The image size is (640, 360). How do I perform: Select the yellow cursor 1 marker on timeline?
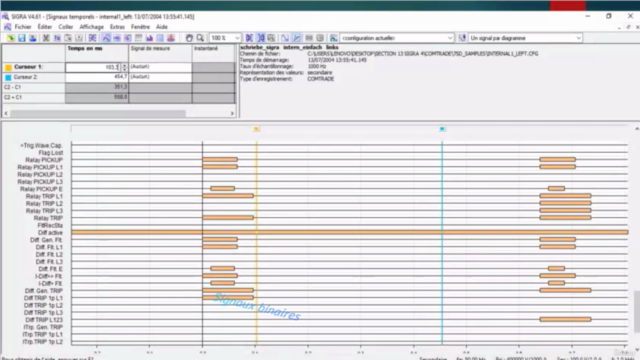click(256, 129)
